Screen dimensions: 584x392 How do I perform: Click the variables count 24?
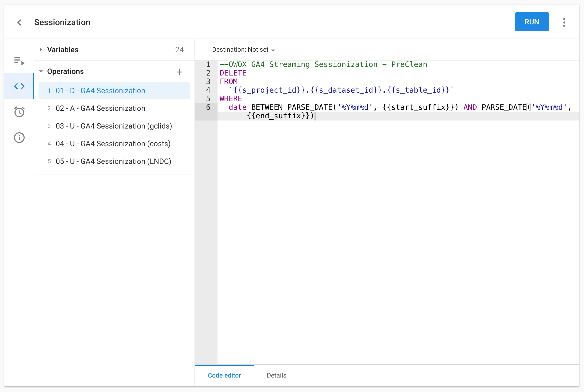pyautogui.click(x=179, y=50)
